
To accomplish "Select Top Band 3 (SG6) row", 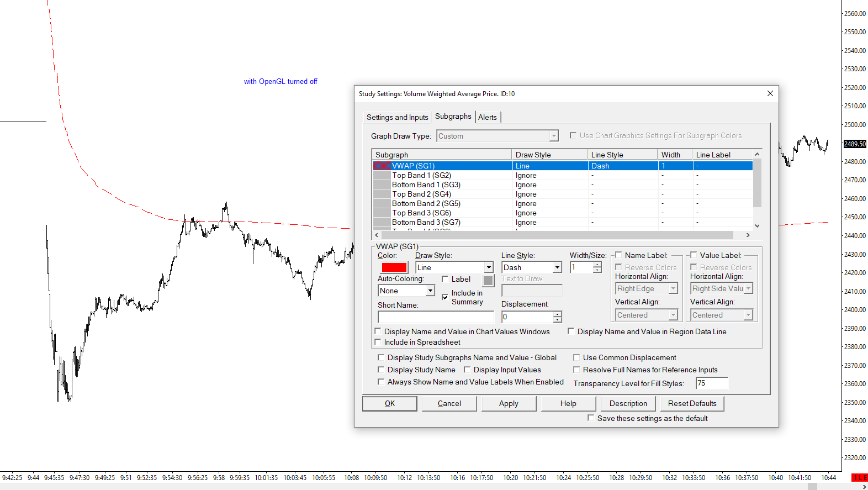I will tap(563, 213).
